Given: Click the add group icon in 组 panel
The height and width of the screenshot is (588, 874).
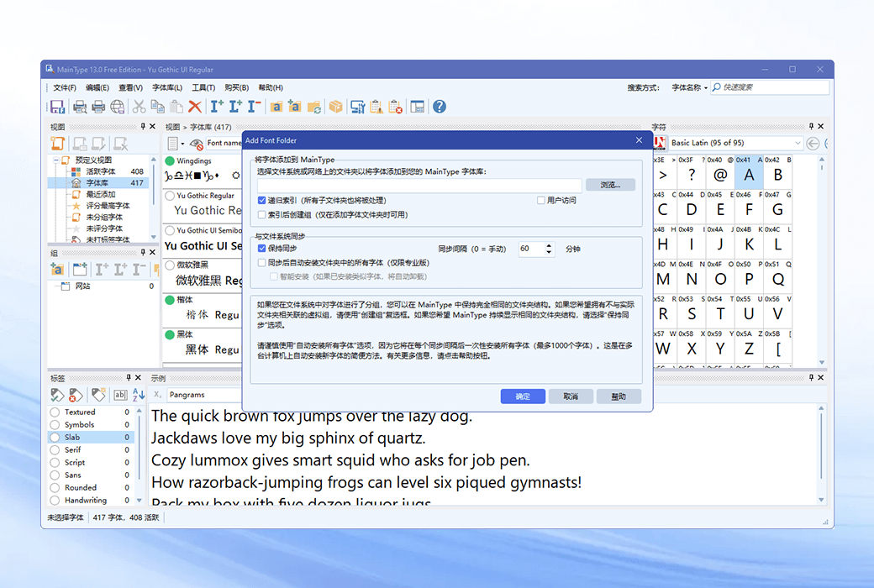Looking at the screenshot, I should [57, 269].
